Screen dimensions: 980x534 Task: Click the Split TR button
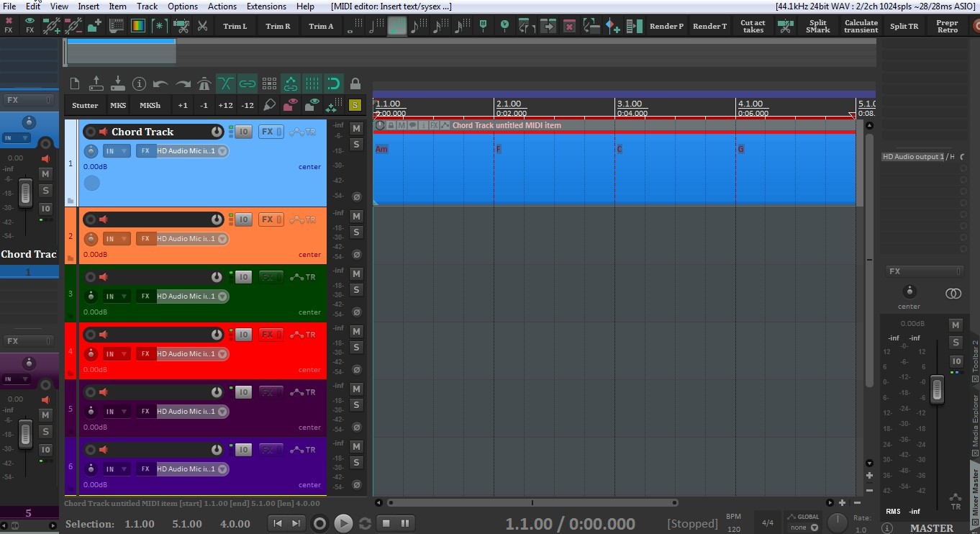pyautogui.click(x=904, y=27)
